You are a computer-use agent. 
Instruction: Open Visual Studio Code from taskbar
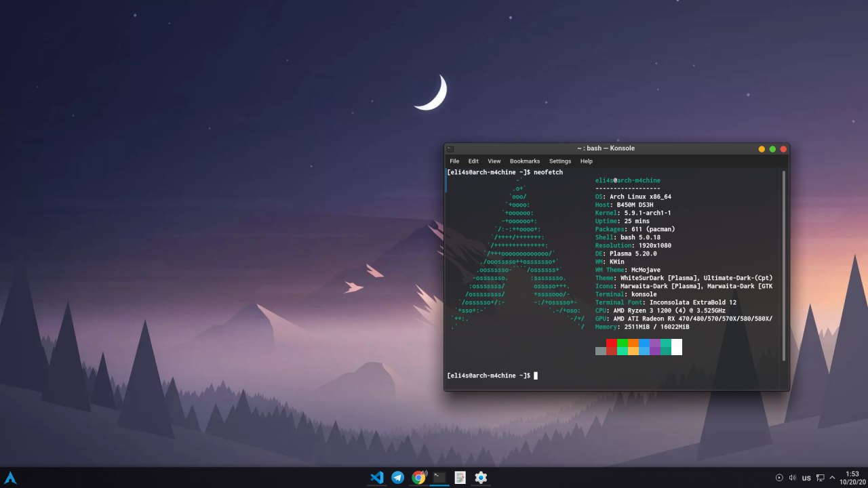point(377,478)
